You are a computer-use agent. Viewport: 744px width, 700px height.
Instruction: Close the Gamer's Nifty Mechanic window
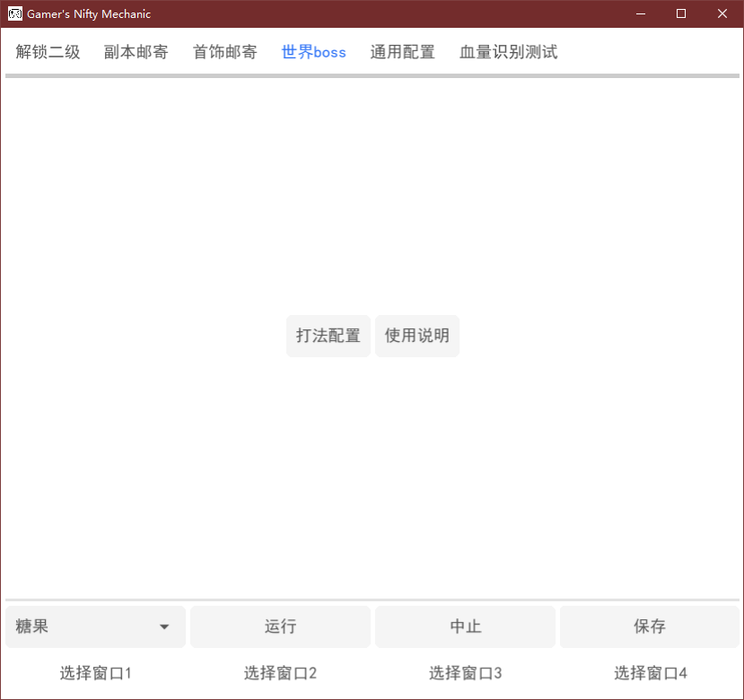[722, 13]
